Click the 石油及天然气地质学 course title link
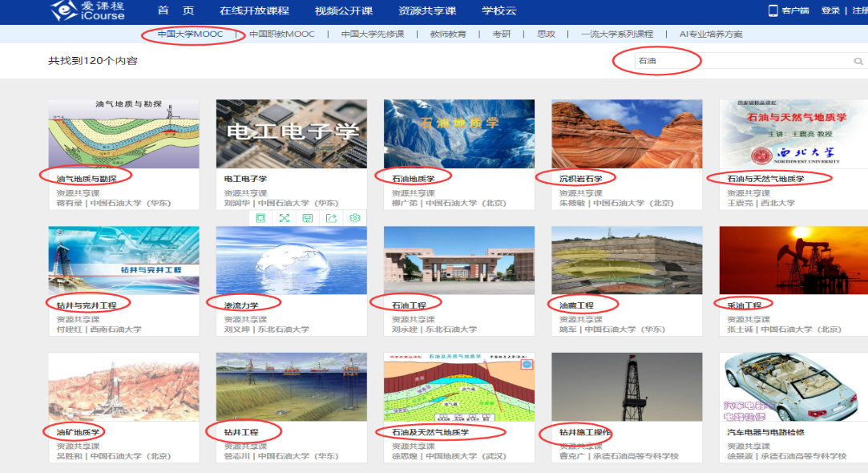This screenshot has width=868, height=473. pos(430,432)
